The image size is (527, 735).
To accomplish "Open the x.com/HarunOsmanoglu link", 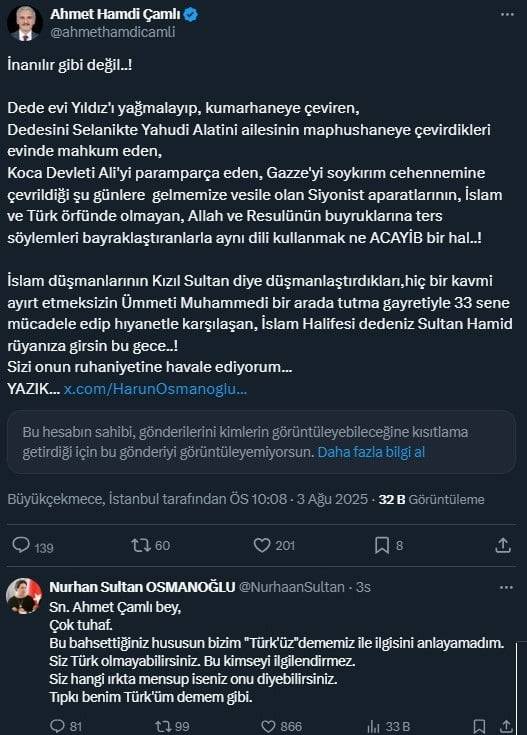I will (155, 389).
